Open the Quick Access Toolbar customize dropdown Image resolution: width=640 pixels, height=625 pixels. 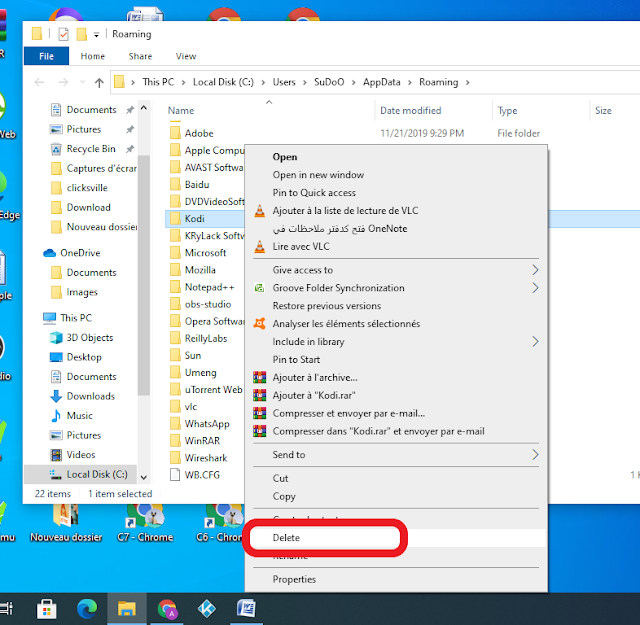pyautogui.click(x=96, y=35)
